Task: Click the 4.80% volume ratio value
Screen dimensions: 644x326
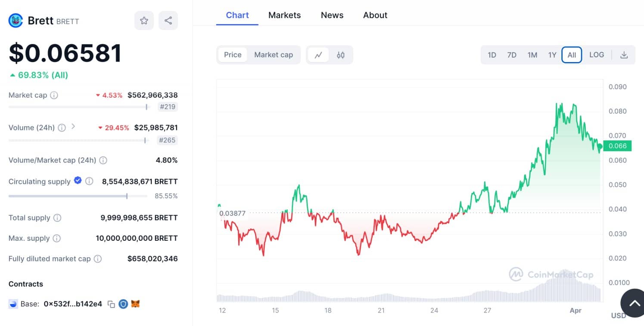Action: pos(166,160)
